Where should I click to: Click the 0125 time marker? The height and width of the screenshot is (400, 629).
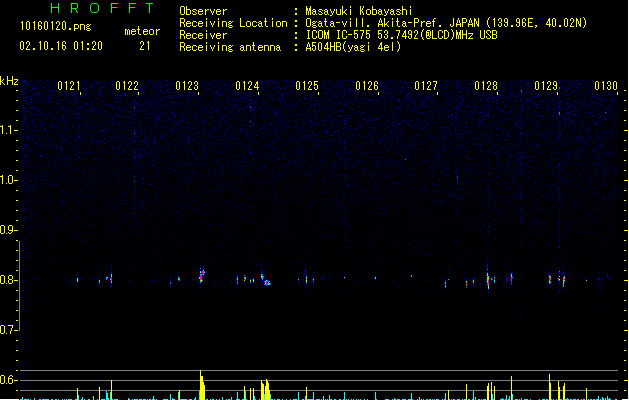[x=307, y=86]
